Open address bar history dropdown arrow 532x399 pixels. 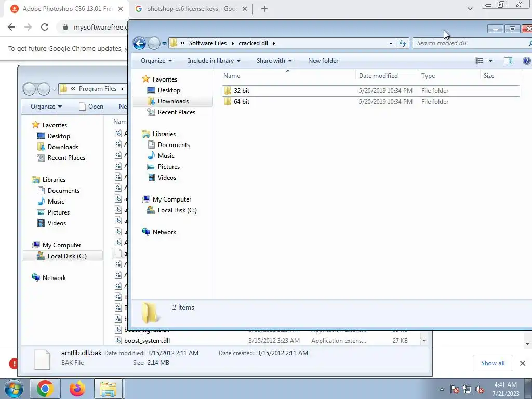coord(391,44)
